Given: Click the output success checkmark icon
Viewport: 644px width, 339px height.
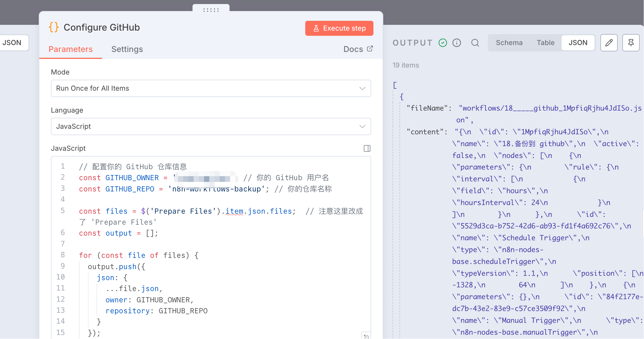Looking at the screenshot, I should coord(443,43).
